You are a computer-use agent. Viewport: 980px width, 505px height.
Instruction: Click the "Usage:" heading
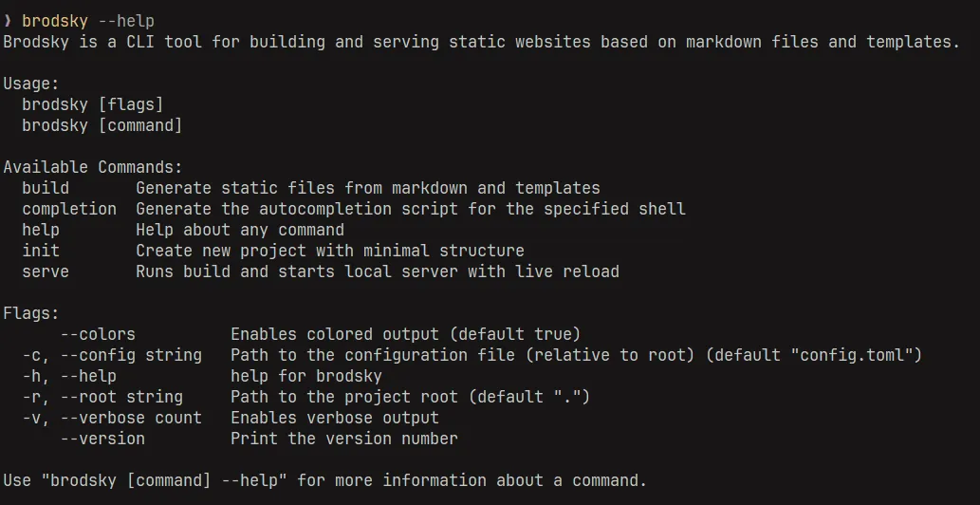(x=31, y=84)
